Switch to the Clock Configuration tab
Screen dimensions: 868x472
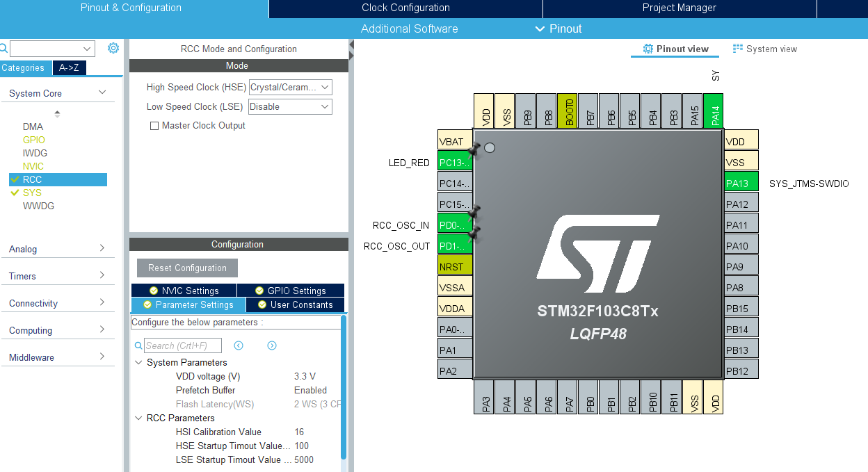(405, 8)
